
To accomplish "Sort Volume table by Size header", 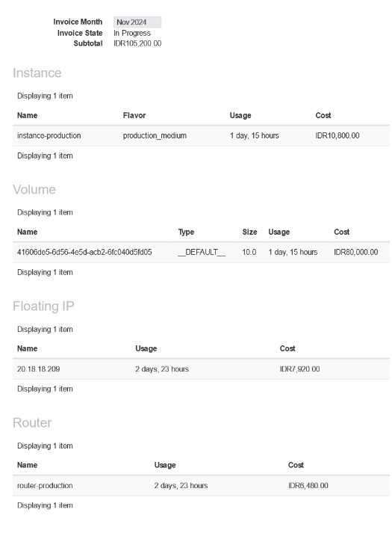I will click(x=249, y=232).
